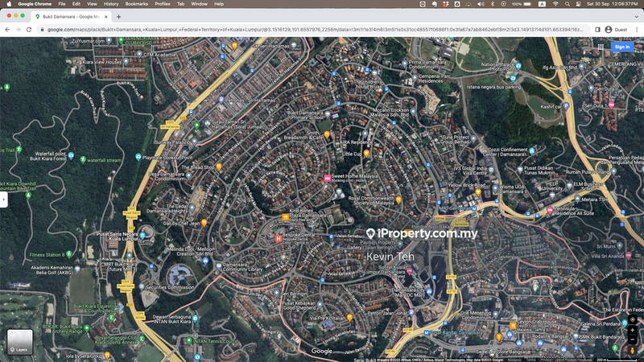
Task: Open a new Chrome tab
Action: [119, 16]
